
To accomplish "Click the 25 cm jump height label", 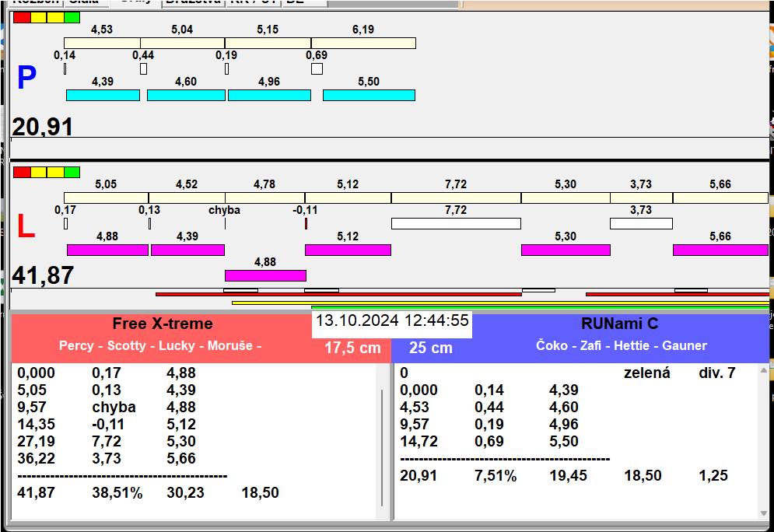I will click(431, 348).
